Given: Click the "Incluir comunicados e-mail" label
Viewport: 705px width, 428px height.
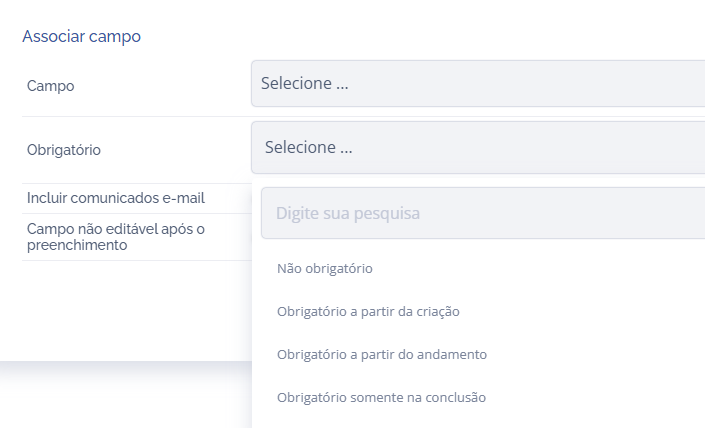Looking at the screenshot, I should 116,198.
